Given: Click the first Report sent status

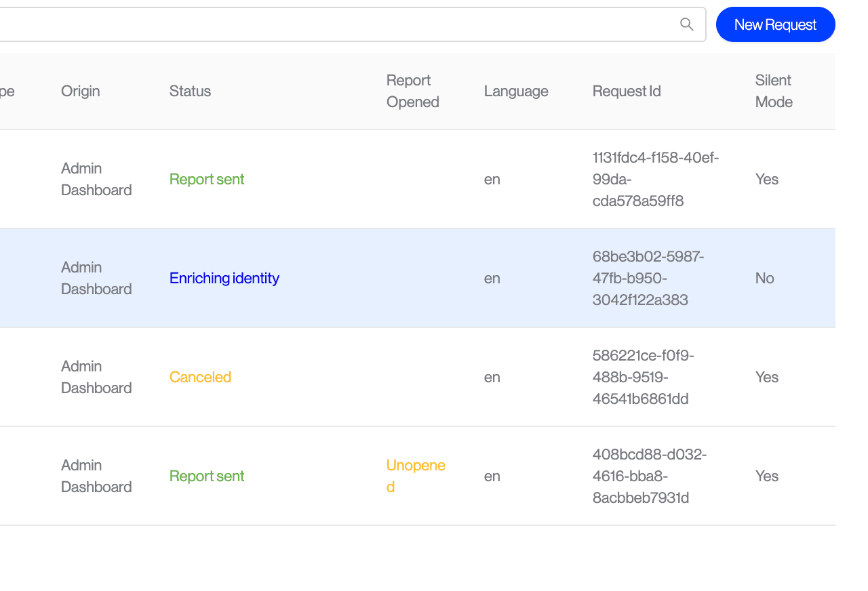Looking at the screenshot, I should [206, 179].
